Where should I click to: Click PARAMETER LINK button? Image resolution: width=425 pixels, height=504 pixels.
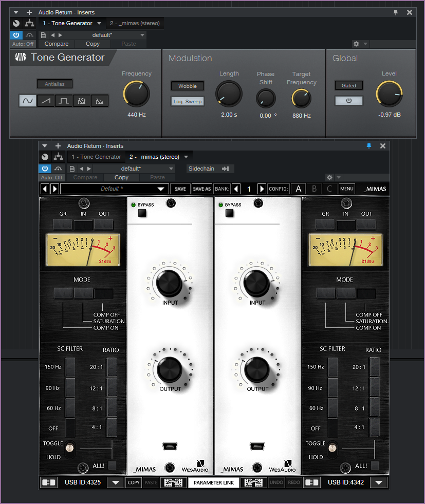[x=214, y=482]
